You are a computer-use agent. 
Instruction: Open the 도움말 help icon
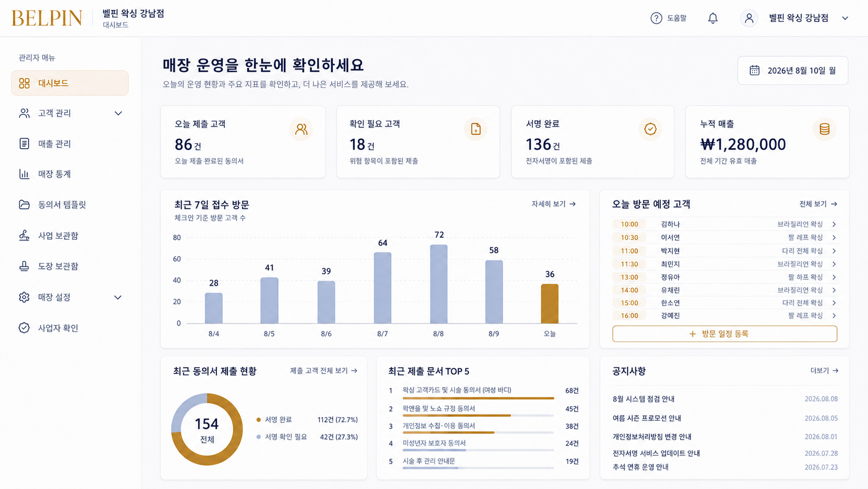click(656, 18)
